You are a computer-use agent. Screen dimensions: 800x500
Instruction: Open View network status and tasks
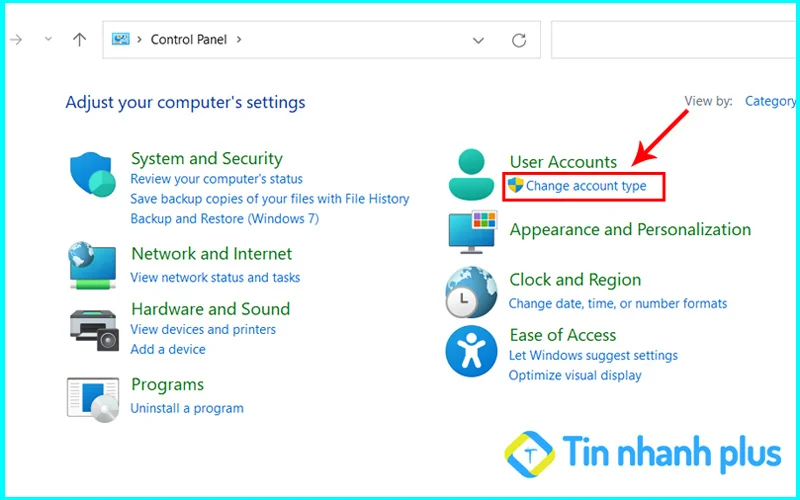215,278
